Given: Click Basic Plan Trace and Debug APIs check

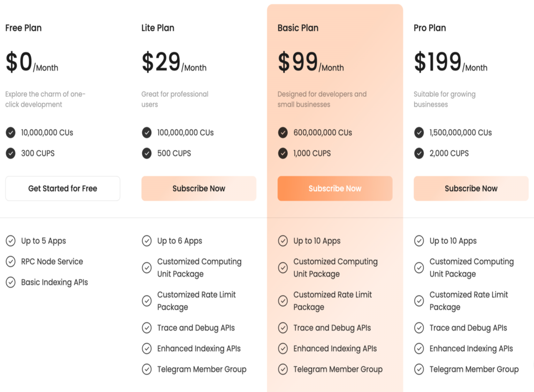Looking at the screenshot, I should (283, 328).
